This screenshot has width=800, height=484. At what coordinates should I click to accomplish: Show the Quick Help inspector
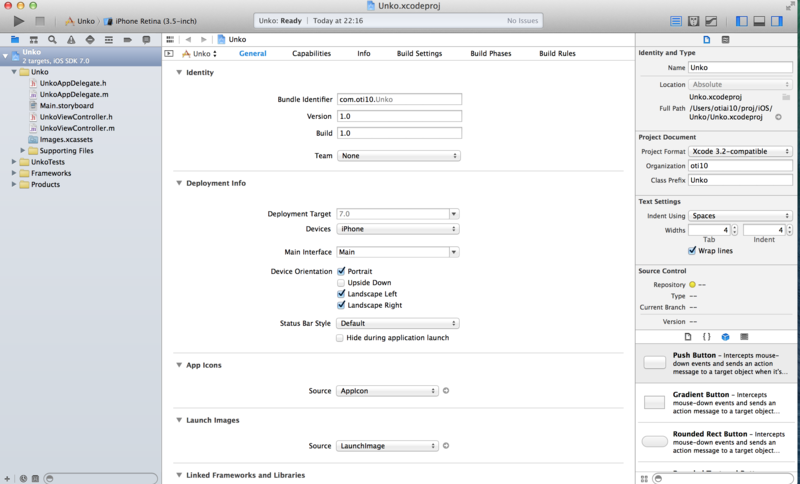pyautogui.click(x=726, y=39)
